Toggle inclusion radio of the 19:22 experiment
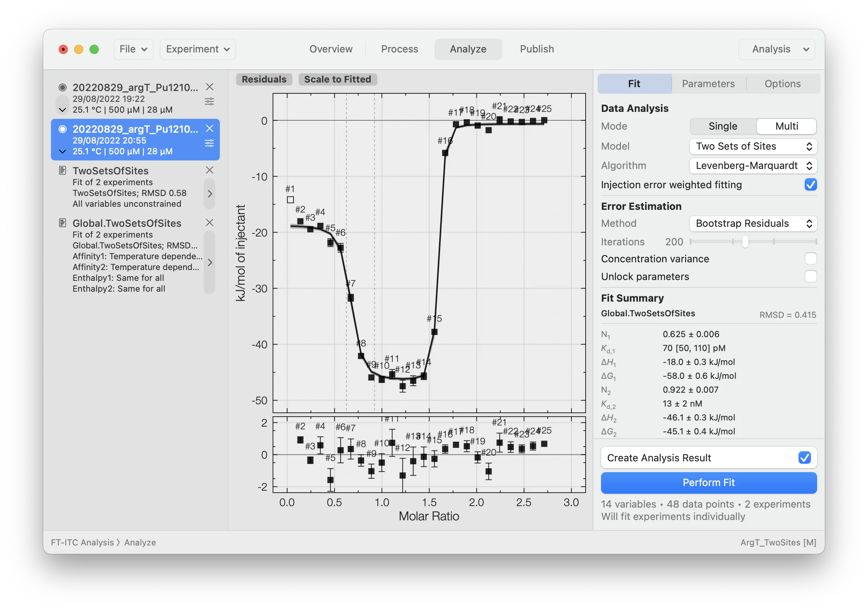Viewport: 868px width, 611px height. pyautogui.click(x=62, y=87)
